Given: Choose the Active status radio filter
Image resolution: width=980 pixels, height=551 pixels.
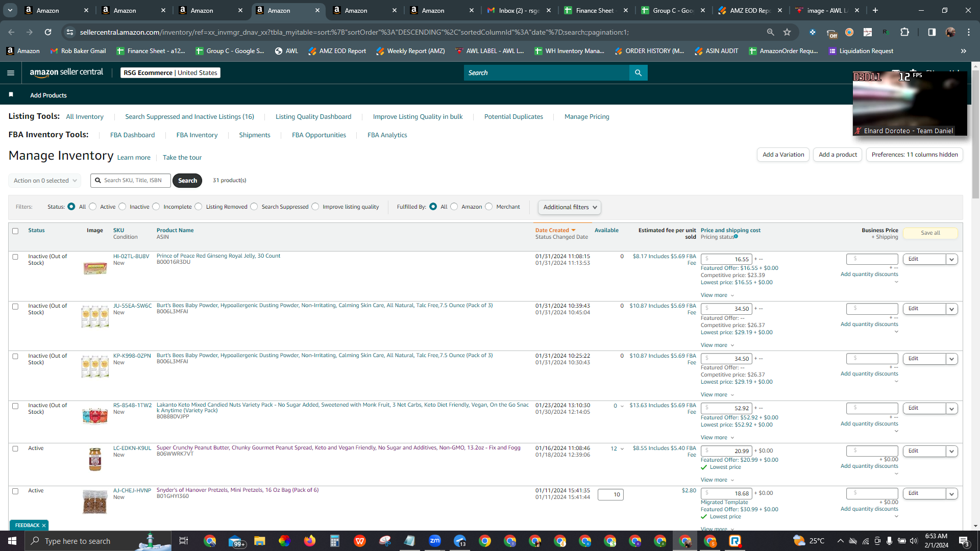Looking at the screenshot, I should point(92,207).
